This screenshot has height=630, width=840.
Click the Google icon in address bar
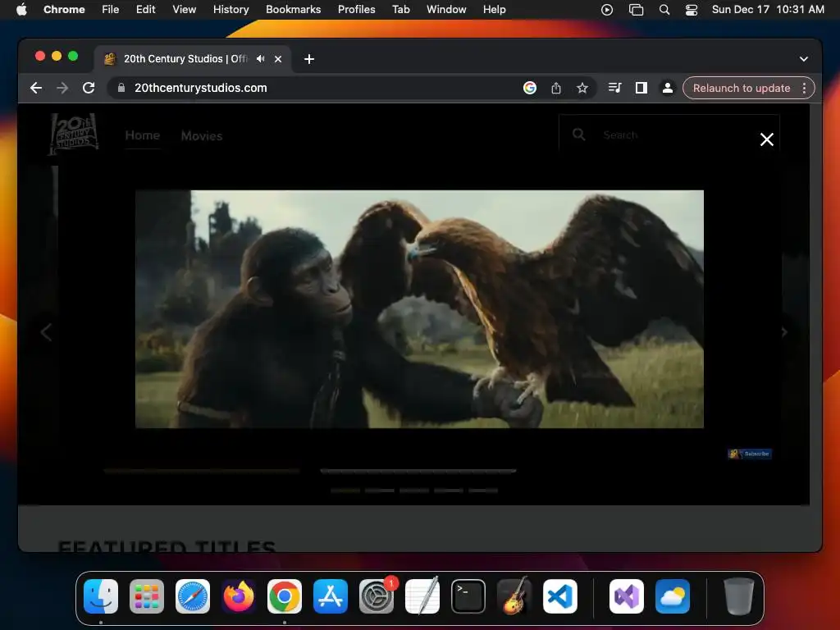(530, 88)
